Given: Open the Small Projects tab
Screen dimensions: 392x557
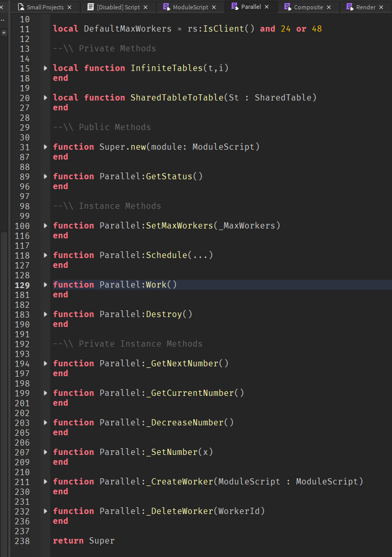Looking at the screenshot, I should [x=45, y=7].
